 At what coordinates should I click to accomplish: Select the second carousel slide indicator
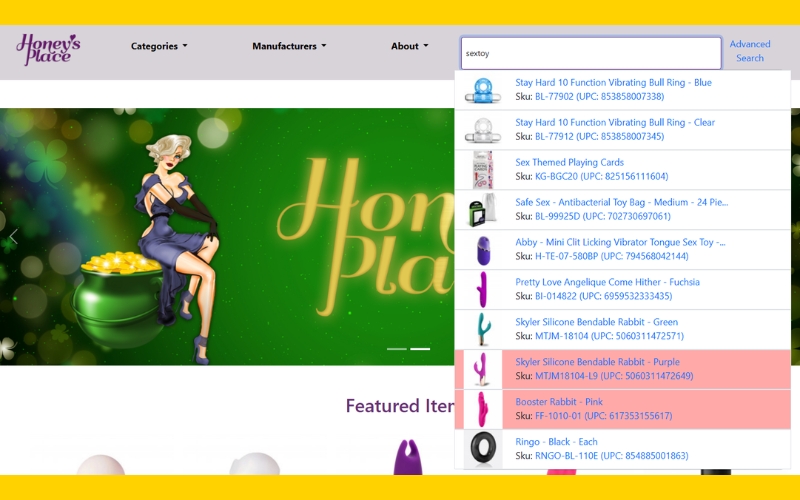click(420, 349)
